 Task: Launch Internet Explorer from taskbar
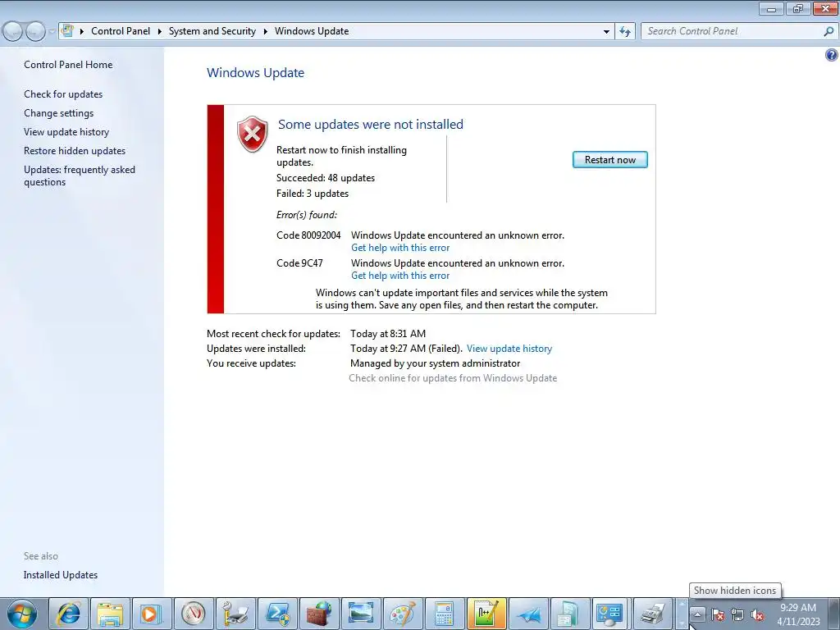pos(69,614)
